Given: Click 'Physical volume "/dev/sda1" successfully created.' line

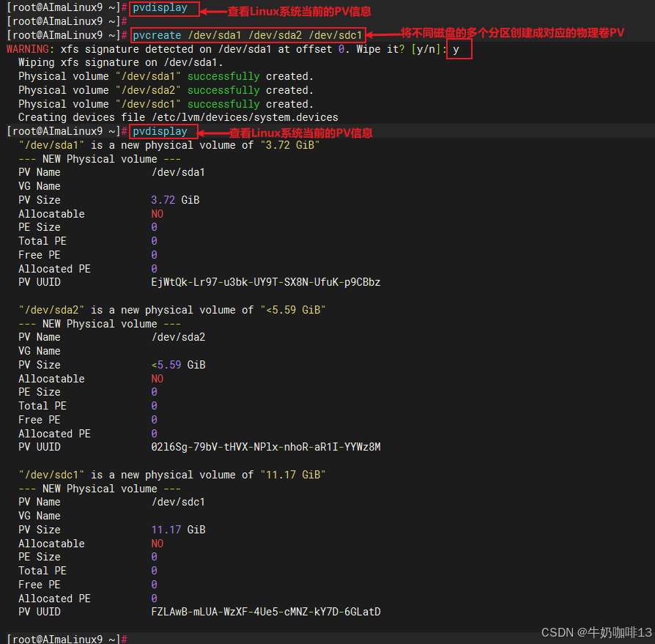Looking at the screenshot, I should pos(166,76).
